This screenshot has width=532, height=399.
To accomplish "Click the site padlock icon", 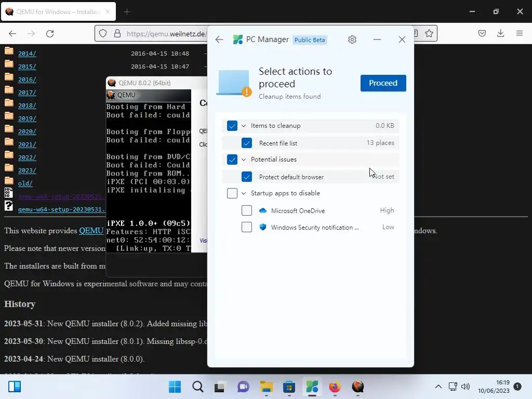I will [x=117, y=33].
